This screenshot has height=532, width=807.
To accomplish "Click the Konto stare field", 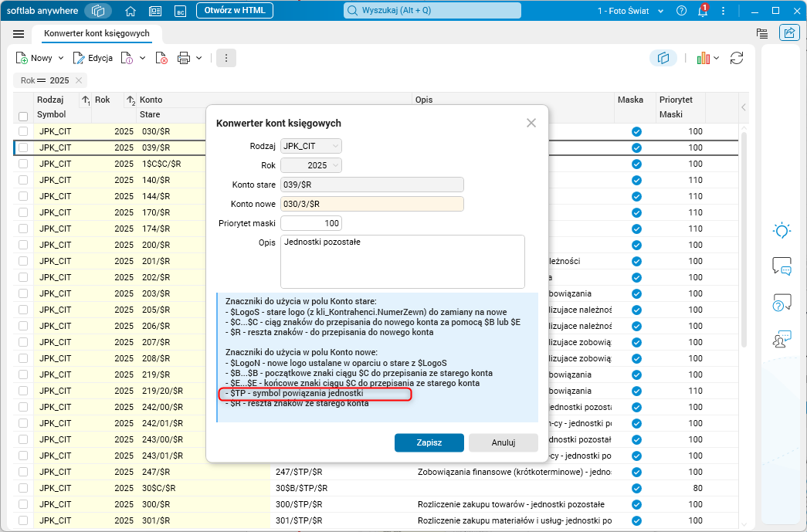I will 372,185.
